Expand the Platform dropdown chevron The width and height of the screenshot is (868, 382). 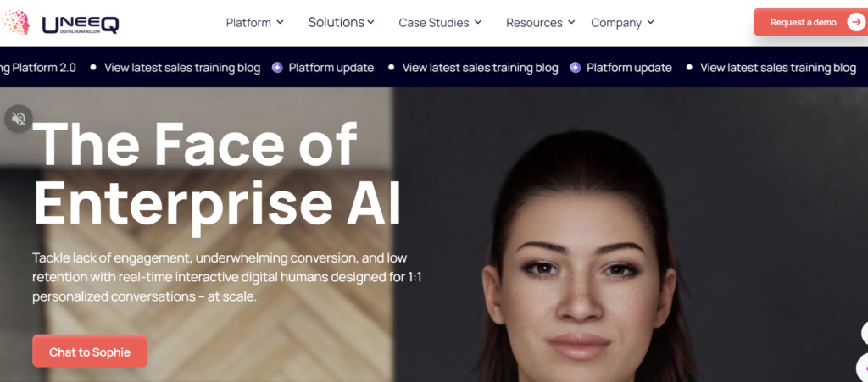[280, 22]
